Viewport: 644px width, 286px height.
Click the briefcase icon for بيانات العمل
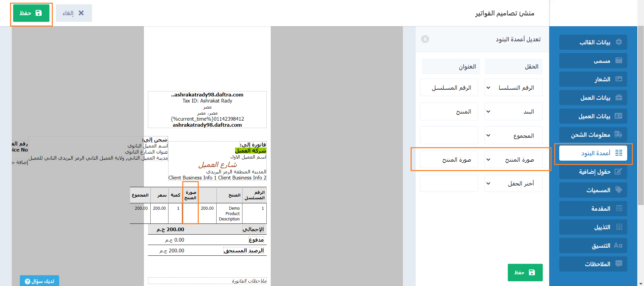pos(618,97)
